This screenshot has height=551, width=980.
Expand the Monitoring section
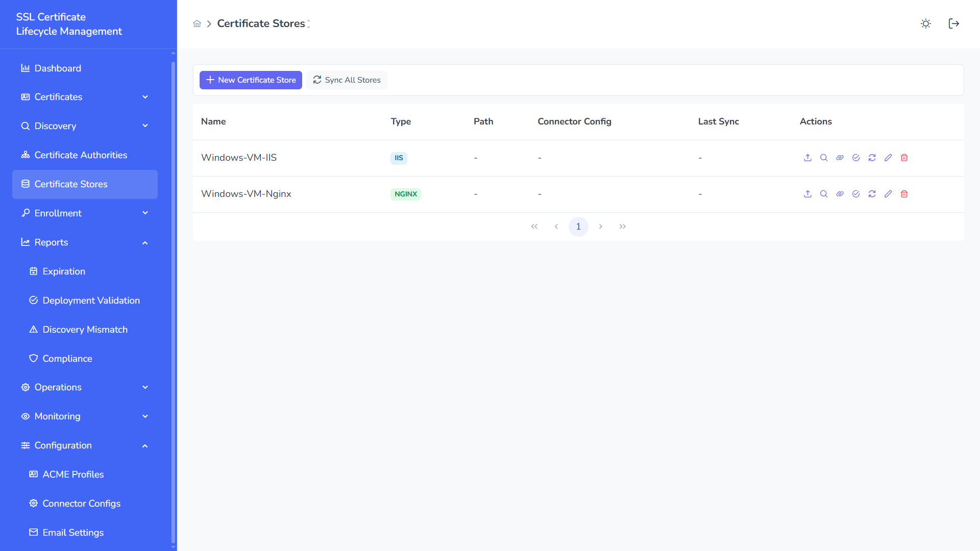tap(145, 416)
